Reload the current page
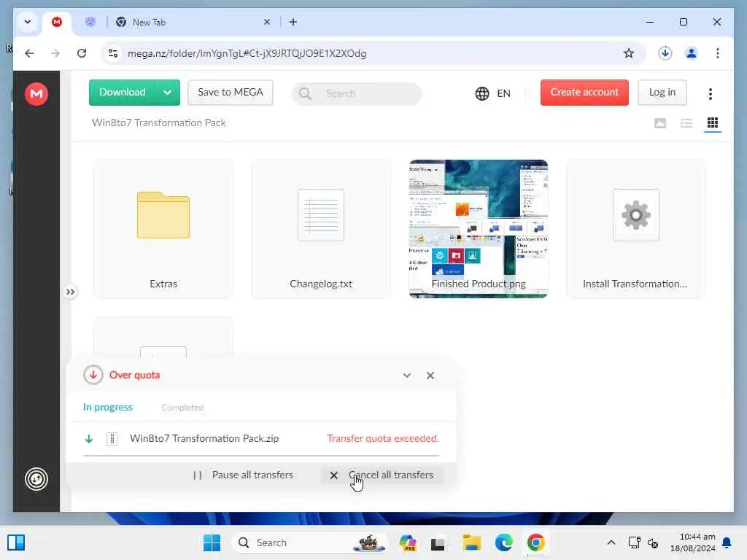Image resolution: width=747 pixels, height=560 pixels. point(82,53)
